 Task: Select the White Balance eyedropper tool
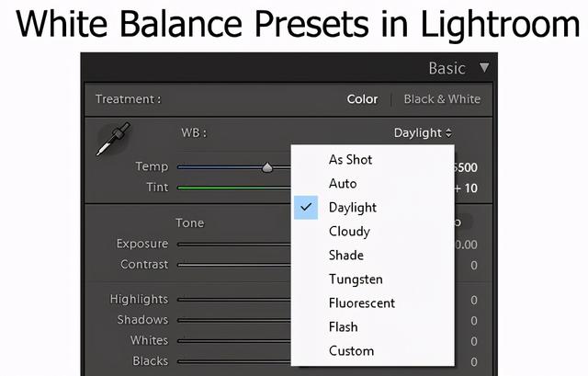pos(112,139)
